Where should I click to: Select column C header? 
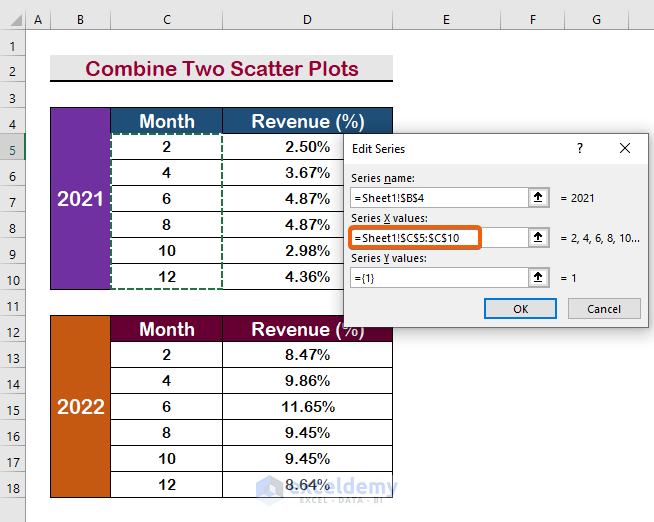pyautogui.click(x=166, y=19)
